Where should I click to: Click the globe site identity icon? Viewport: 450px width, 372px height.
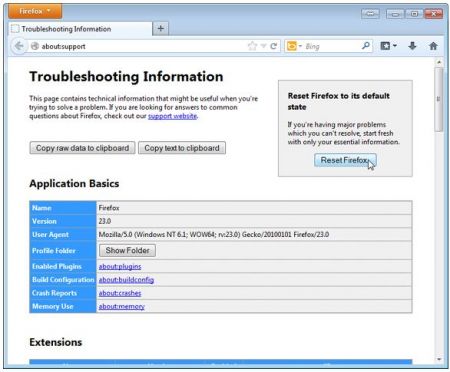[x=35, y=46]
